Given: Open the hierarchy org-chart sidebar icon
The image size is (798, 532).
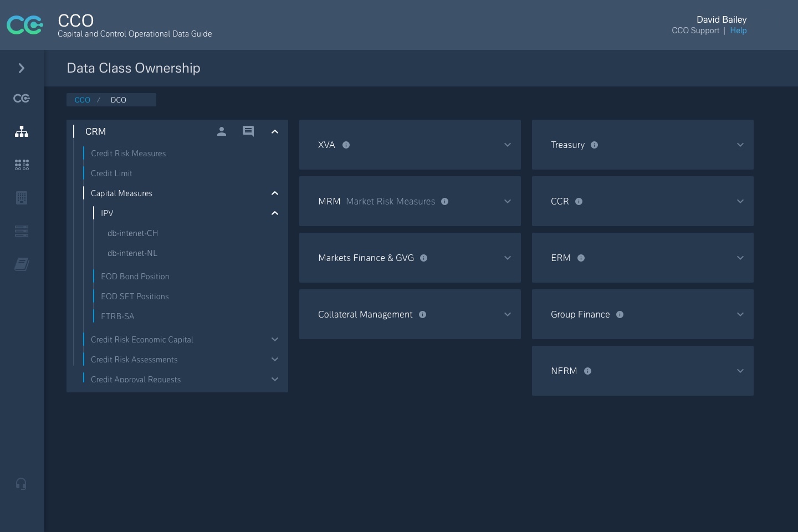Looking at the screenshot, I should (22, 131).
